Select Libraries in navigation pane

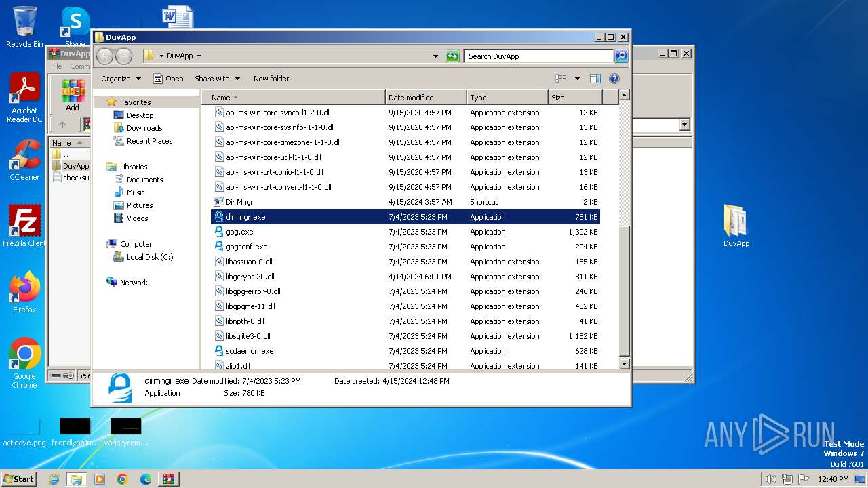click(x=134, y=167)
